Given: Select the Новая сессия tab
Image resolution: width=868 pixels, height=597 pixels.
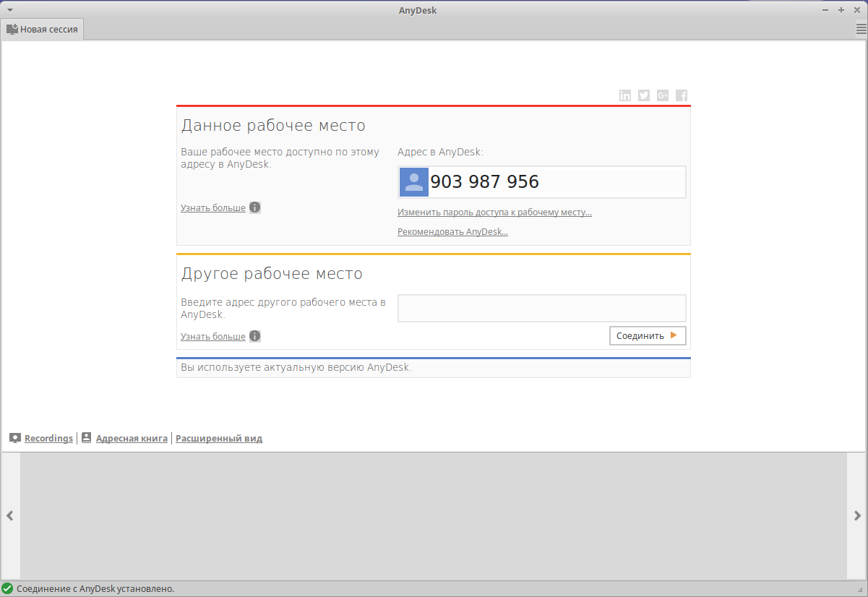Looking at the screenshot, I should [x=43, y=30].
